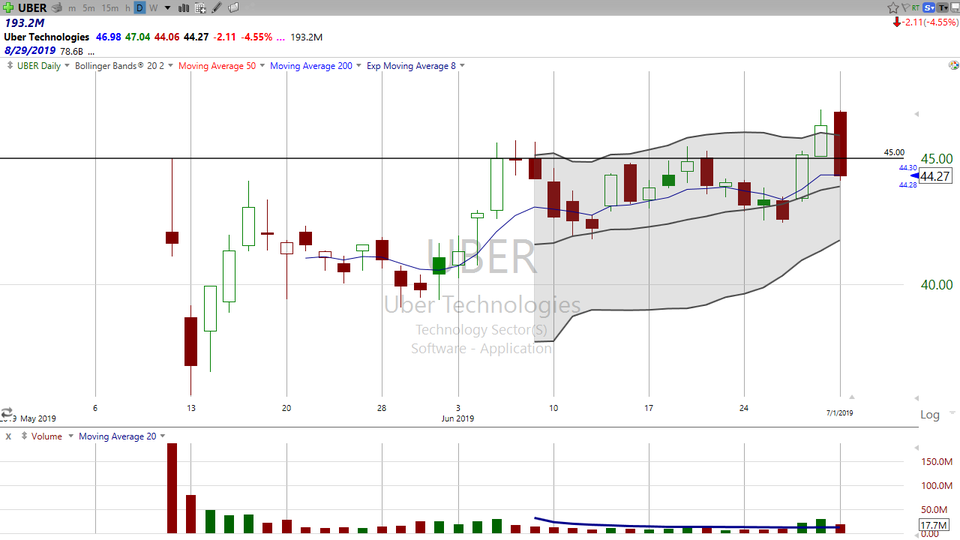
Task: Click the move arrows icon beside Volume
Action: (24, 436)
